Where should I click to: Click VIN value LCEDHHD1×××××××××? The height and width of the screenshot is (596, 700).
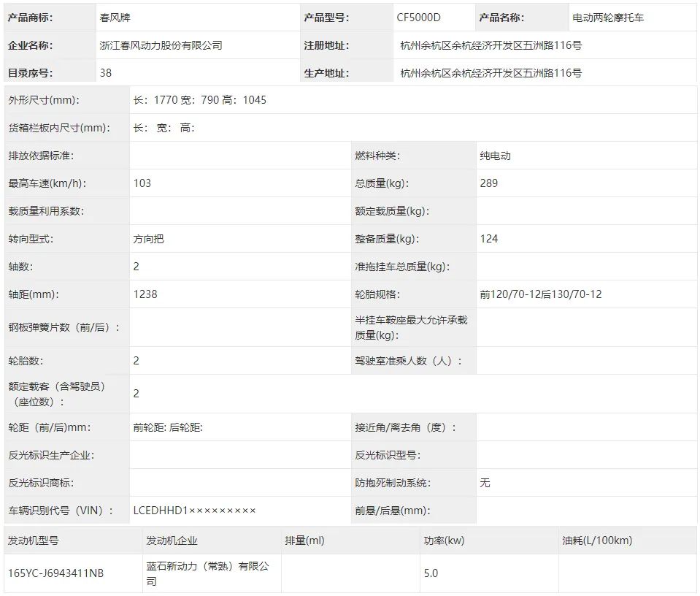(194, 511)
